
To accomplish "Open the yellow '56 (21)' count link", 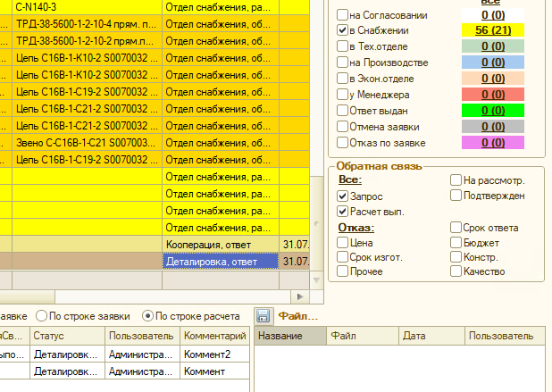I will (493, 30).
